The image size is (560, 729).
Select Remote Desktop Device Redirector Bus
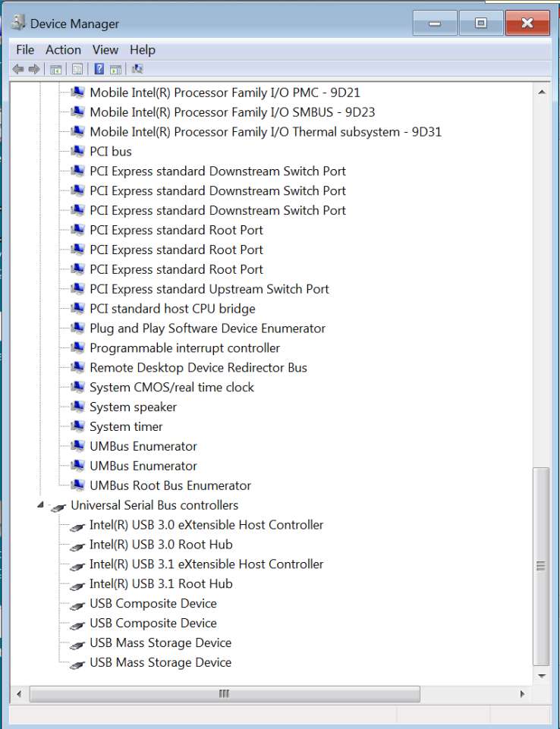tap(199, 367)
